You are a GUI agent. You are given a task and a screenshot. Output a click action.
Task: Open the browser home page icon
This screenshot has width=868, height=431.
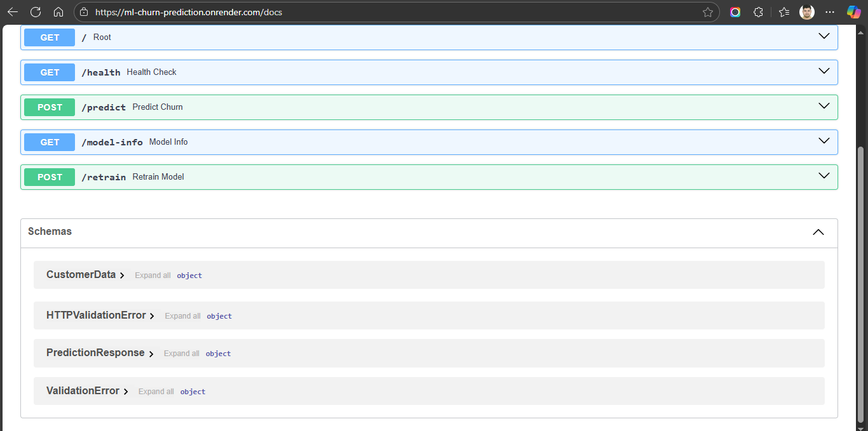[x=58, y=12]
